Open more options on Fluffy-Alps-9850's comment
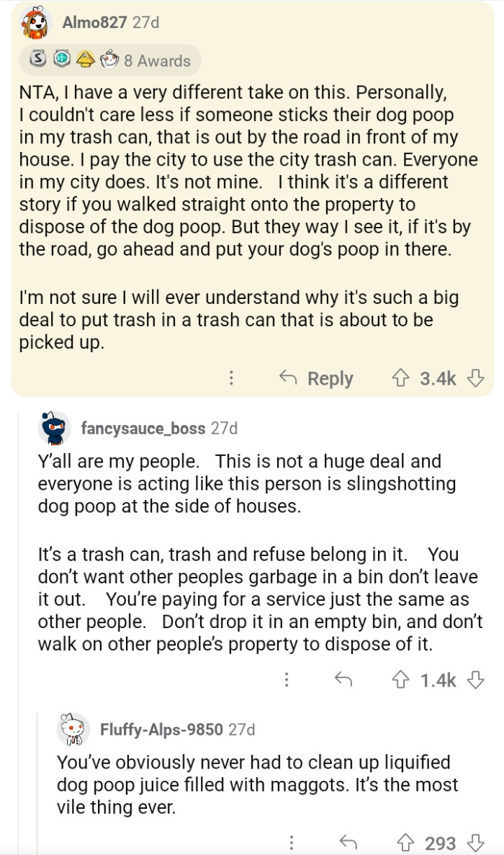Screen dimensions: 504x855 pyautogui.click(x=291, y=843)
